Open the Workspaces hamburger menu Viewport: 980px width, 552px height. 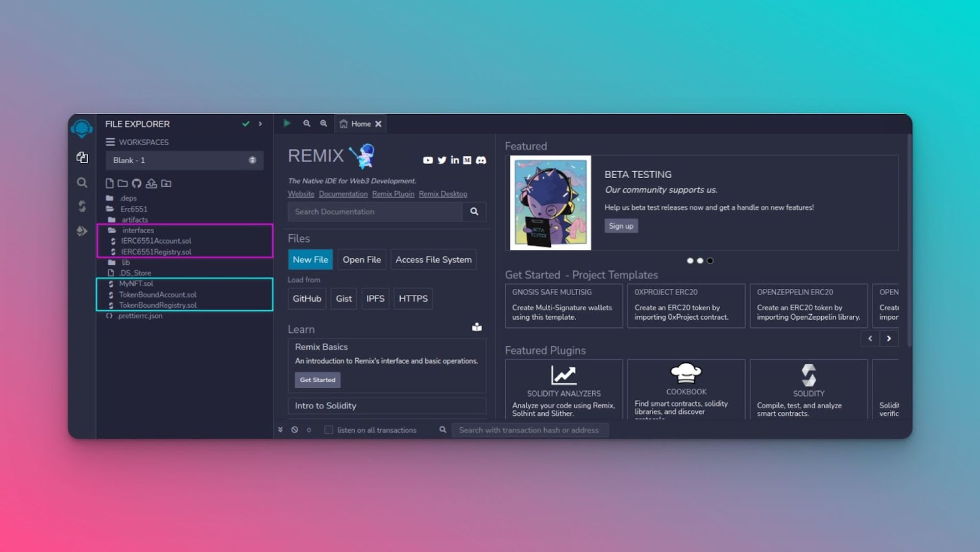click(110, 142)
